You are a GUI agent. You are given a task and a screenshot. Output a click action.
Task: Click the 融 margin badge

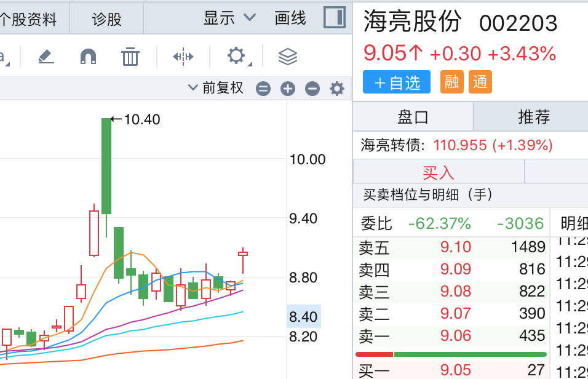click(x=452, y=82)
